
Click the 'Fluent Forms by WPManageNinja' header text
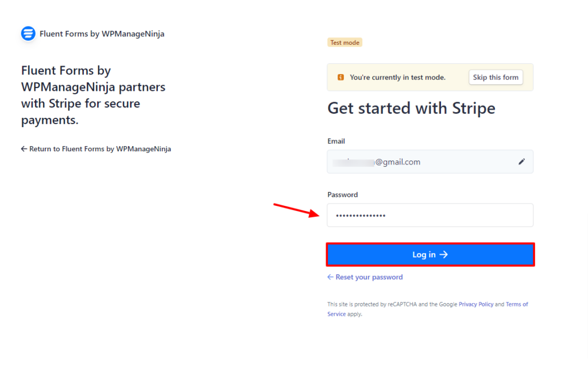click(102, 34)
